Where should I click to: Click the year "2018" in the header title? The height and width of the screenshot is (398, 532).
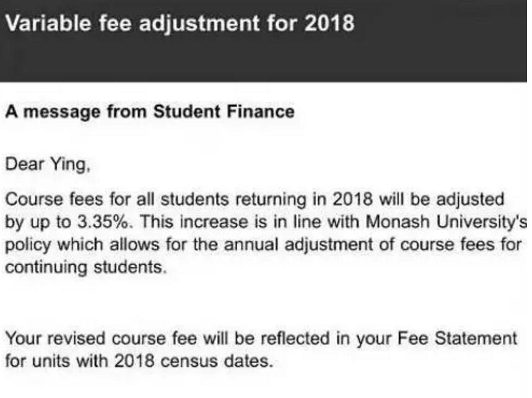[x=329, y=24]
